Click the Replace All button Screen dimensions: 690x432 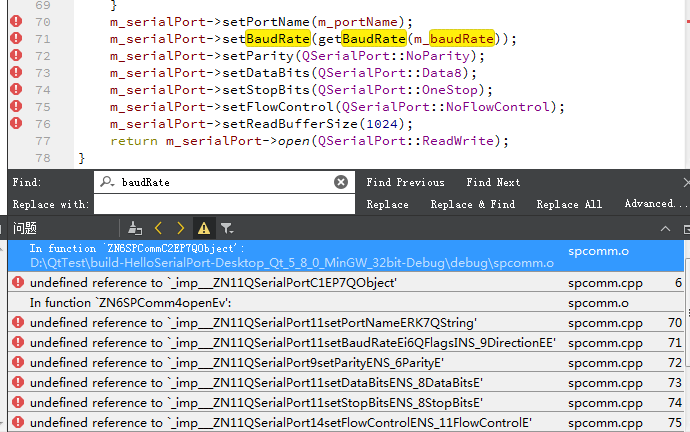click(569, 204)
